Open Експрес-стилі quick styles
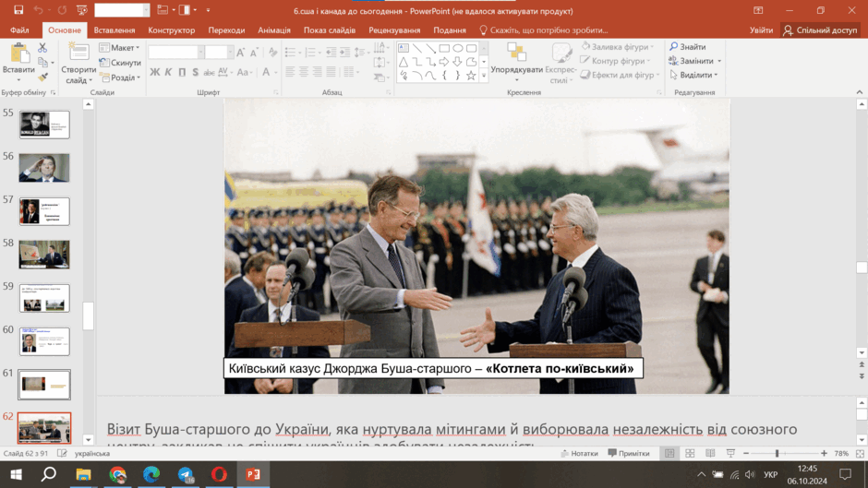The height and width of the screenshot is (488, 868). coord(561,64)
